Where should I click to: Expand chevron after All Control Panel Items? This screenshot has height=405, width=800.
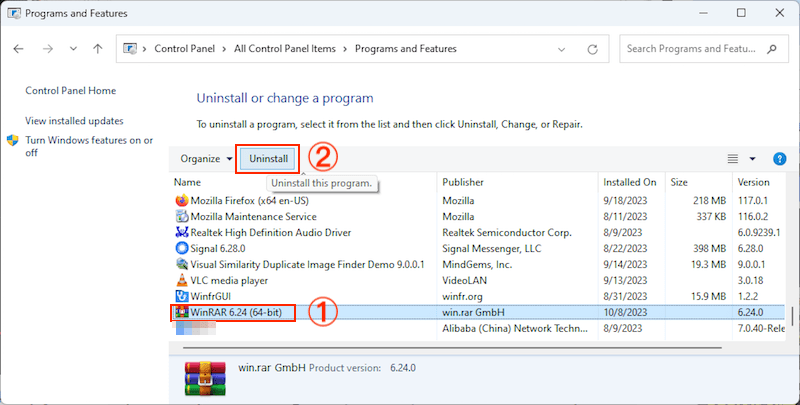(345, 49)
